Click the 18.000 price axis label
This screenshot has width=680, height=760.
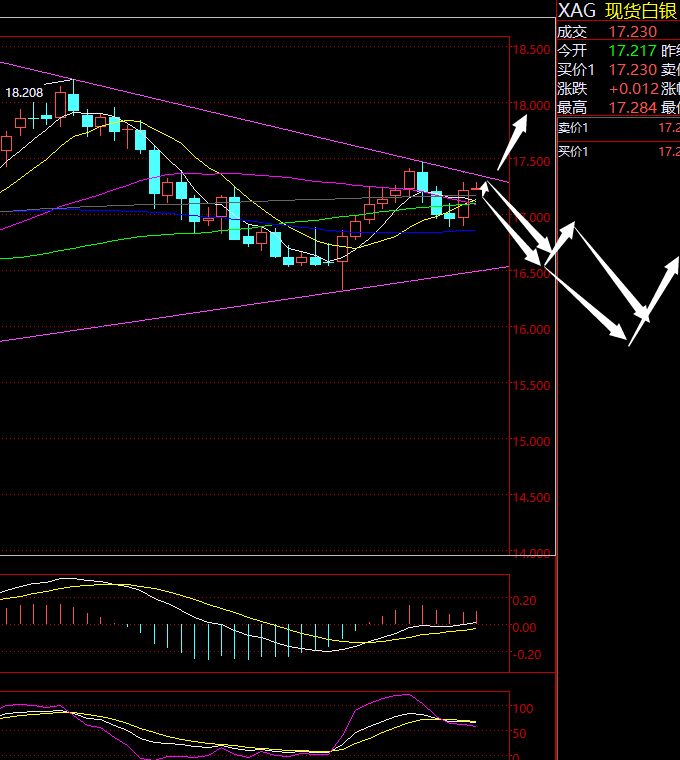pyautogui.click(x=530, y=106)
